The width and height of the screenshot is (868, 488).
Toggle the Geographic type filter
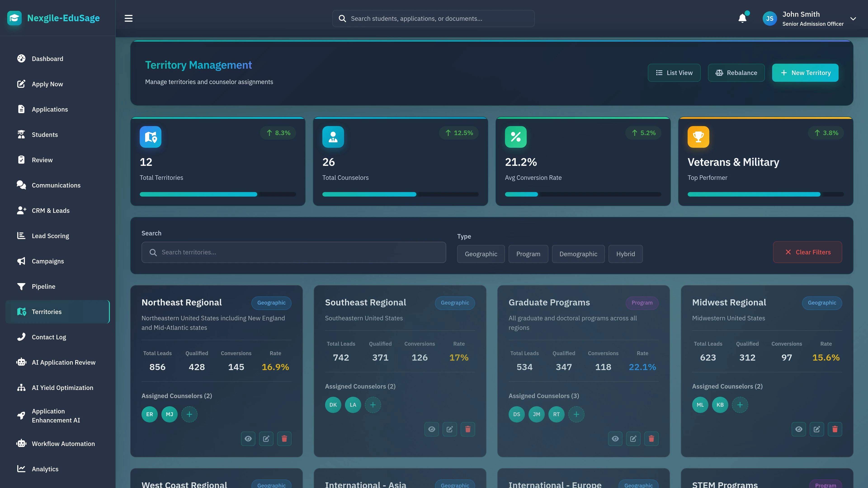coord(481,254)
